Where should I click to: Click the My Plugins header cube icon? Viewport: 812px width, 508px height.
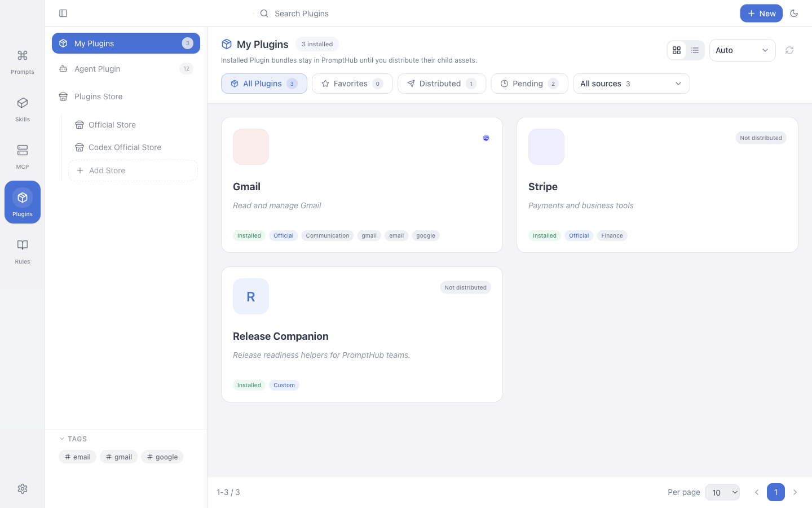[227, 44]
